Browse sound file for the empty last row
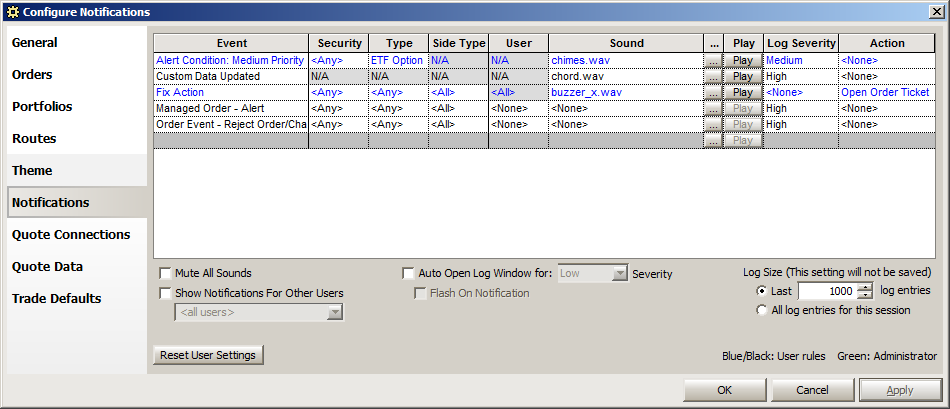The height and width of the screenshot is (409, 950). (x=713, y=140)
